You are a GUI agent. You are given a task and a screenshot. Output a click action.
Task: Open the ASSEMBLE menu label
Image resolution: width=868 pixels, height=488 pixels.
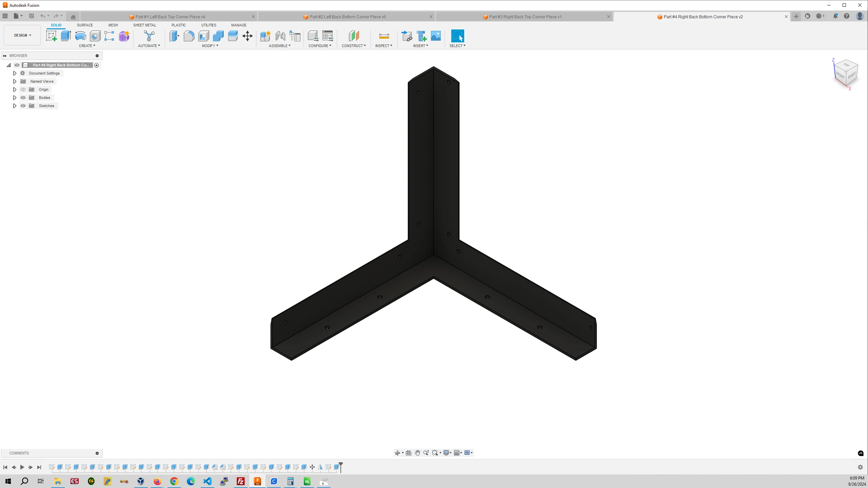pos(280,46)
